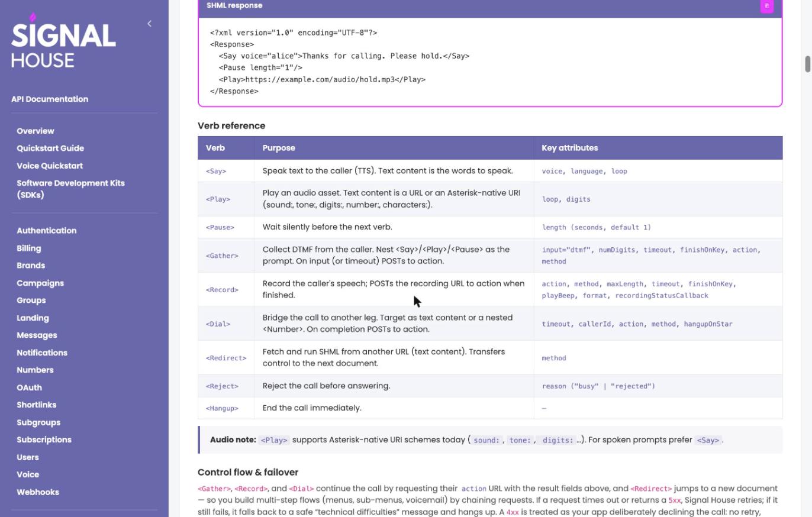Open the Subscriptions section

point(44,440)
